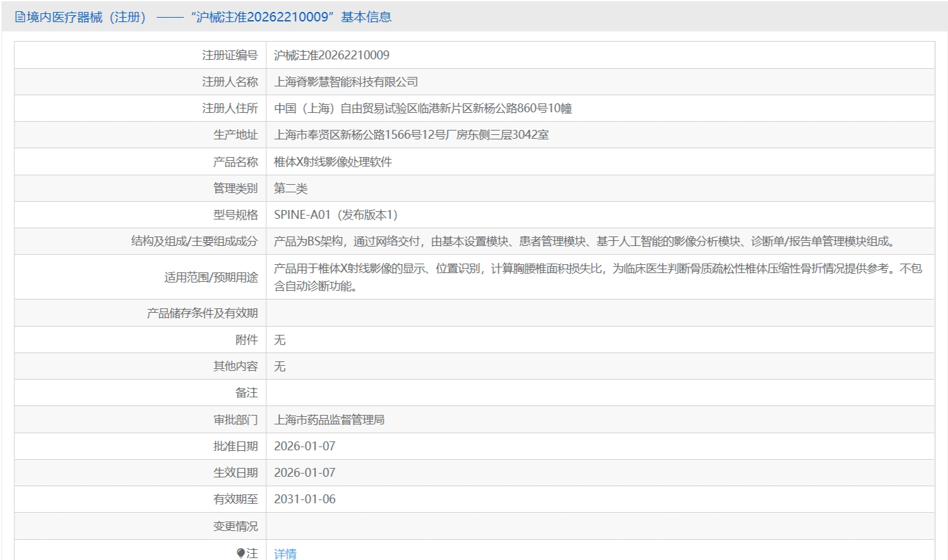Click the 附件 value 无
Screen dimensions: 948x560
(x=280, y=340)
